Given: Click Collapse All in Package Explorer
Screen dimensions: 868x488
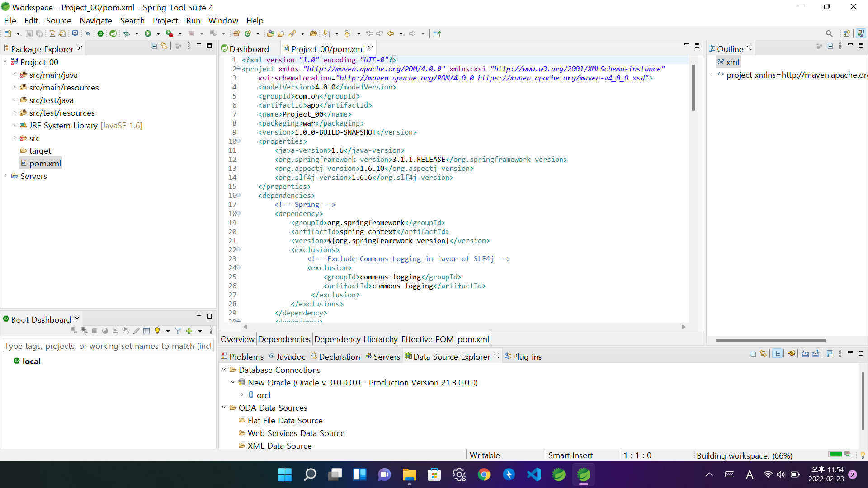Looking at the screenshot, I should tap(154, 46).
